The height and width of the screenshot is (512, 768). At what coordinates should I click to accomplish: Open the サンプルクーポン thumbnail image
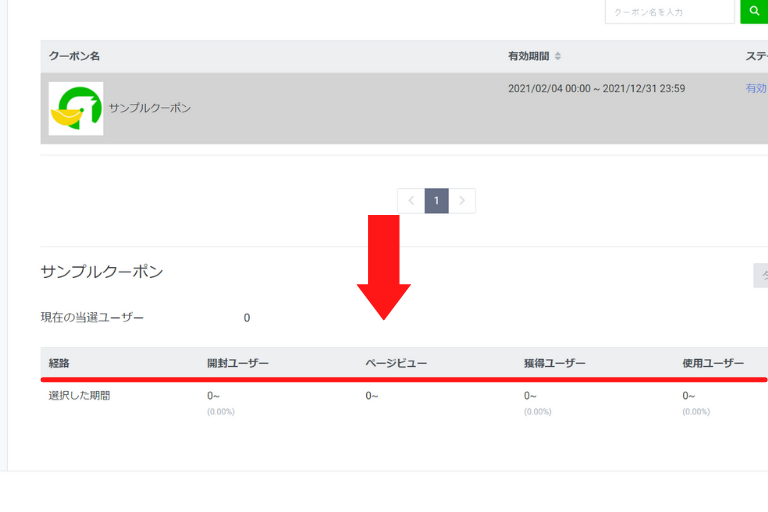tap(76, 108)
